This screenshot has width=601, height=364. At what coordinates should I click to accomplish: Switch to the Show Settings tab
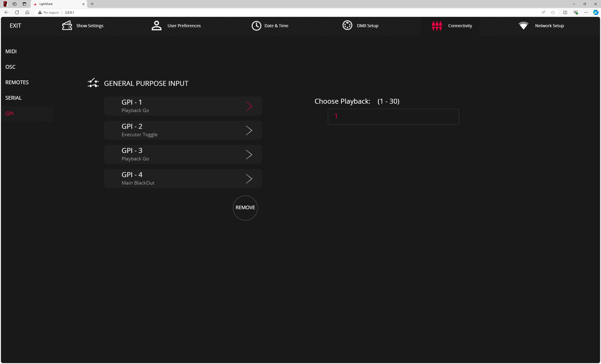[x=83, y=26]
